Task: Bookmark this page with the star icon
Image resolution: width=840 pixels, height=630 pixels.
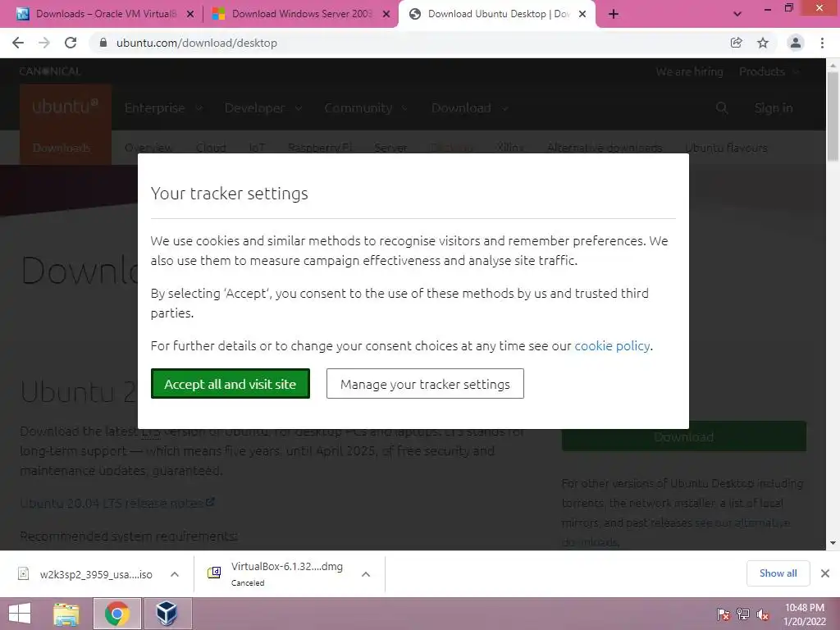Action: pos(763,43)
